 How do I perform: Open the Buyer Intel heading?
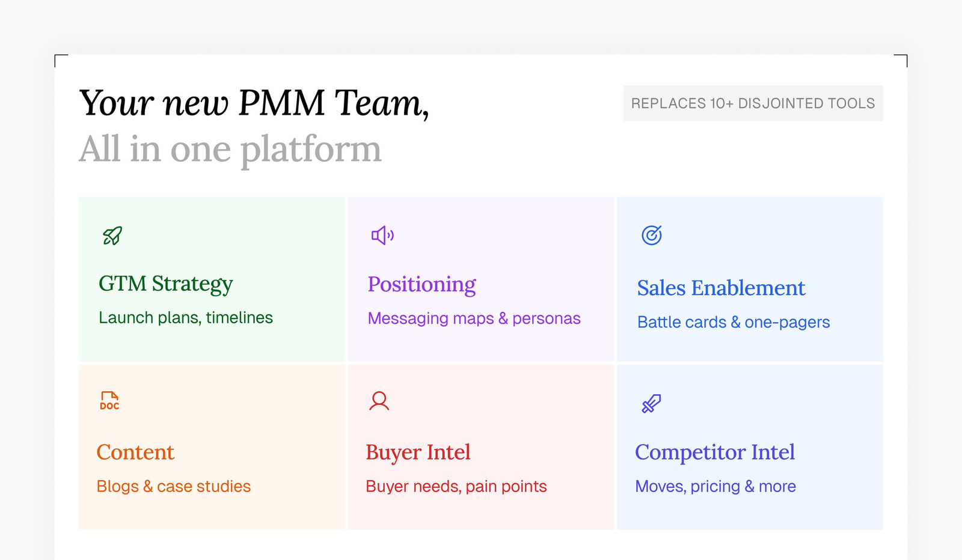tap(418, 452)
